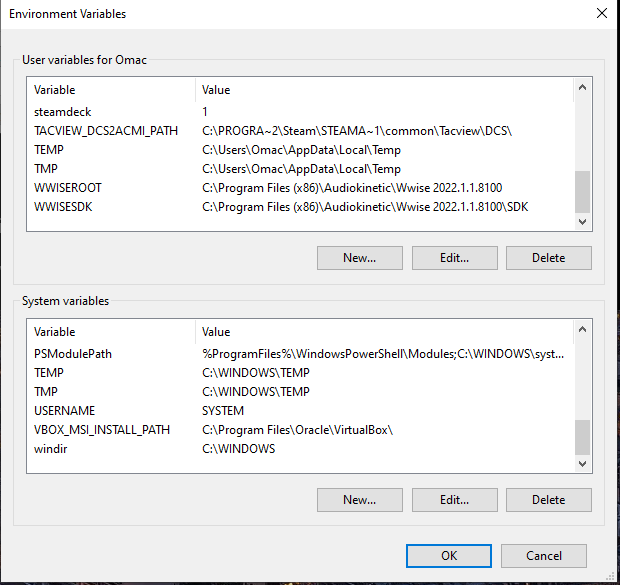Select the USERNAME system variable
620x585 pixels.
click(64, 410)
